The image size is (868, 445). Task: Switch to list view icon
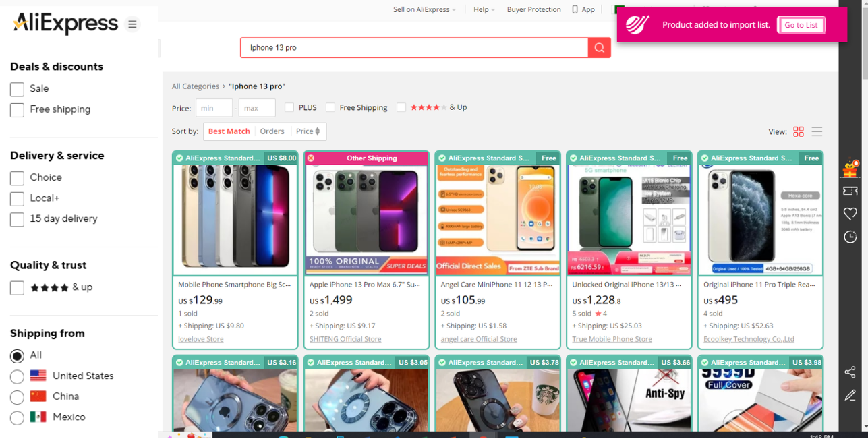[x=817, y=131]
